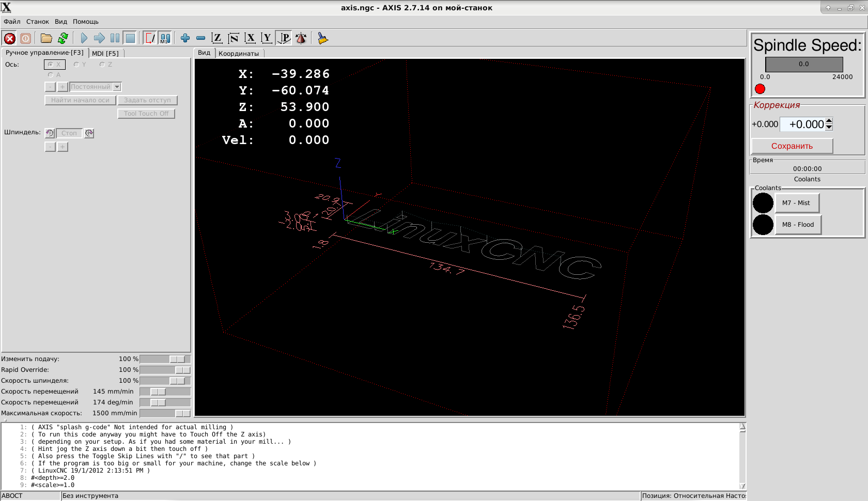Select G-code line '#<scale>=1.0'
868x501 pixels.
coord(53,485)
